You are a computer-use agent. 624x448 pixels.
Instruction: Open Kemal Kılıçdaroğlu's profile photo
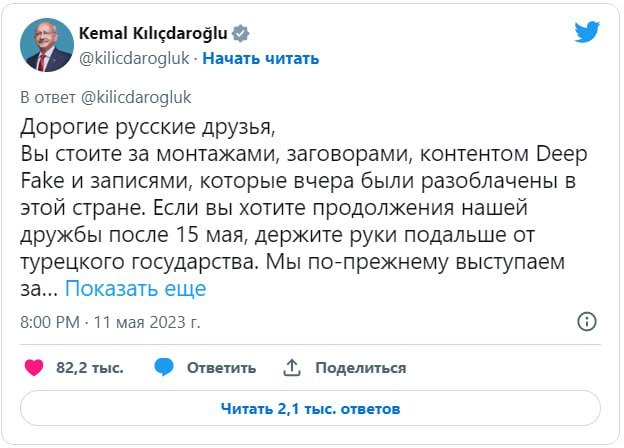[44, 45]
